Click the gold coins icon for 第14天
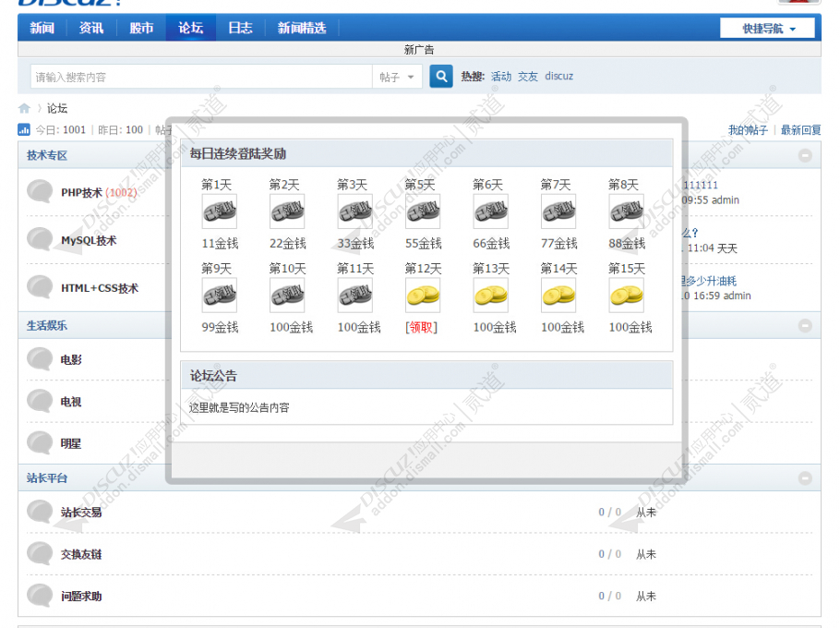This screenshot has width=840, height=628. click(x=558, y=296)
